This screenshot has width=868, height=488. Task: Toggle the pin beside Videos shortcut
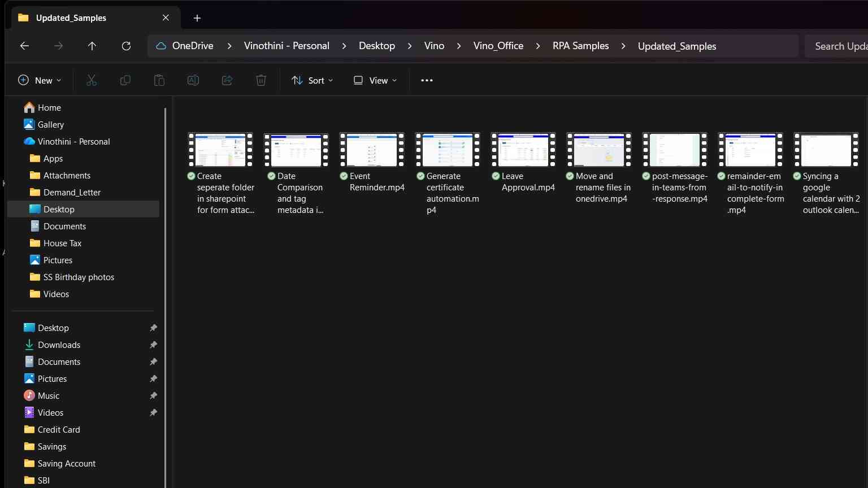tap(153, 412)
